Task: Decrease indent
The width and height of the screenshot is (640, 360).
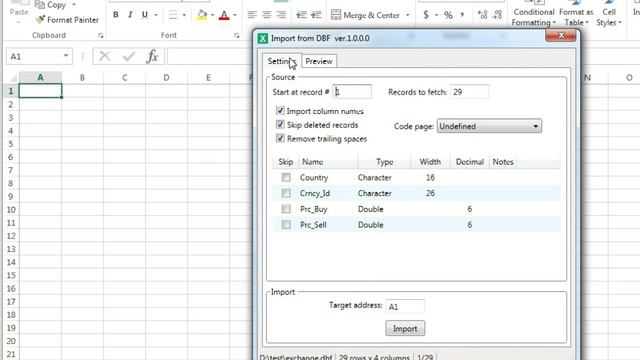Action: click(x=301, y=15)
